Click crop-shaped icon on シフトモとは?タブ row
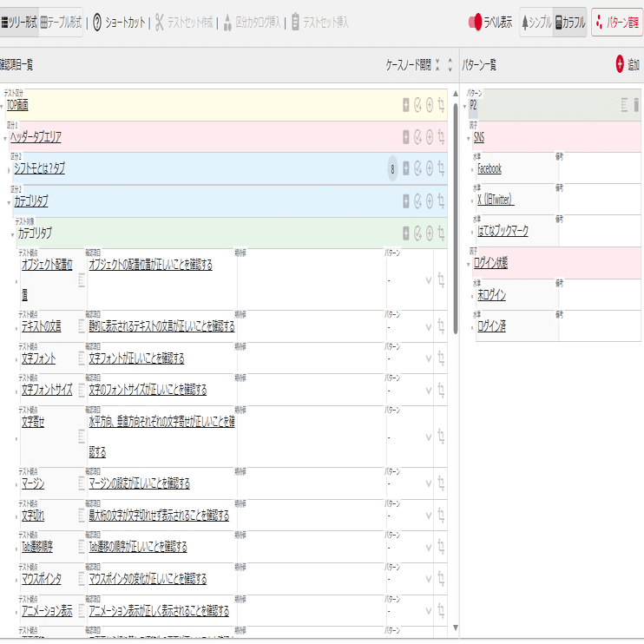The height and width of the screenshot is (644, 644). tap(441, 168)
